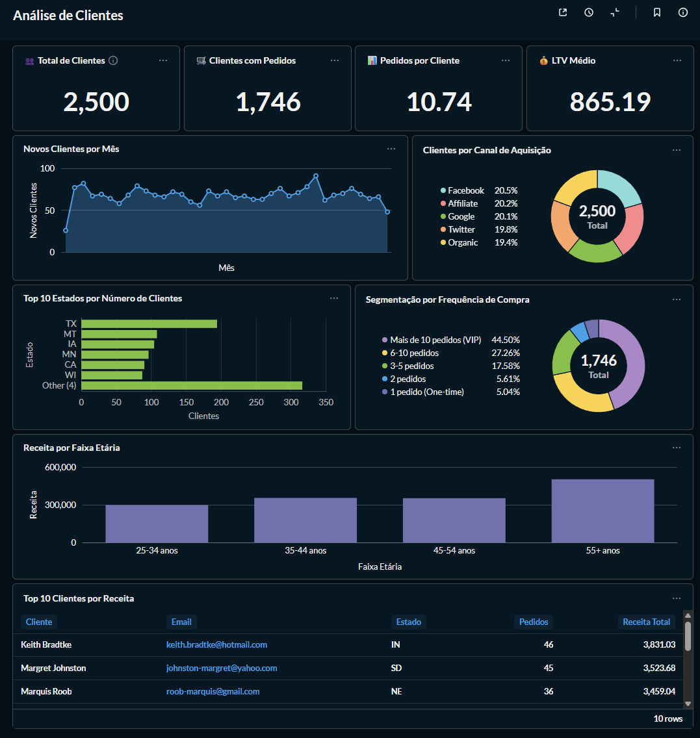Screen dimensions: 700x738
Task: Click the johnston-margret@yahoo.com link
Action: 222,668
